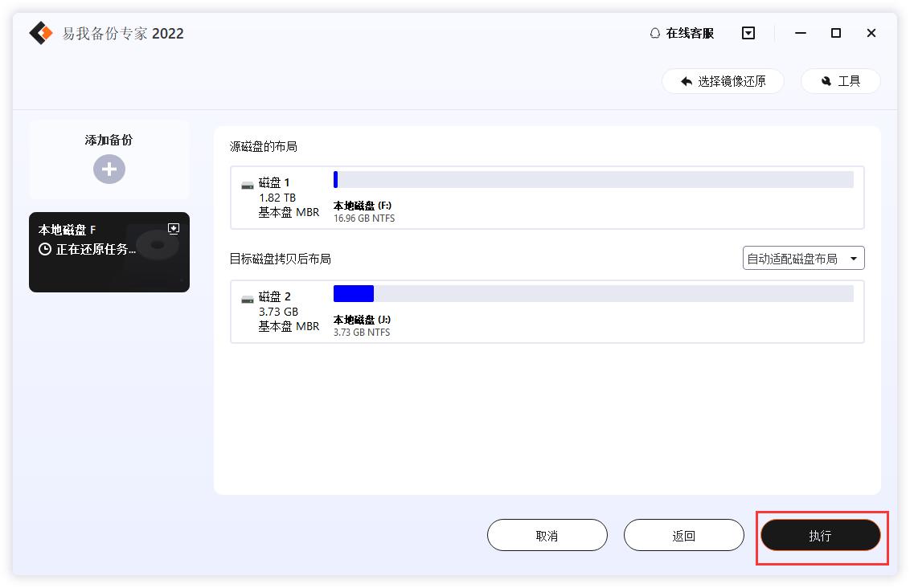Image resolution: width=910 pixels, height=588 pixels.
Task: Select the blue 本地磁盘 (J:) partition bar
Action: tap(352, 293)
